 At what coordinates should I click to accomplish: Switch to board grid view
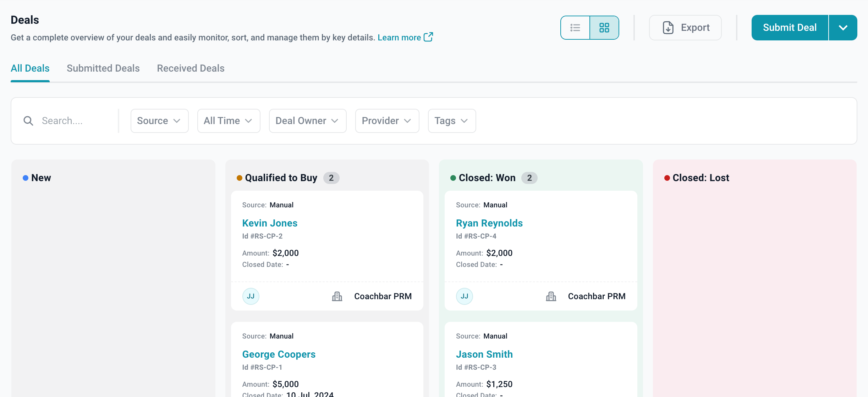coord(604,28)
